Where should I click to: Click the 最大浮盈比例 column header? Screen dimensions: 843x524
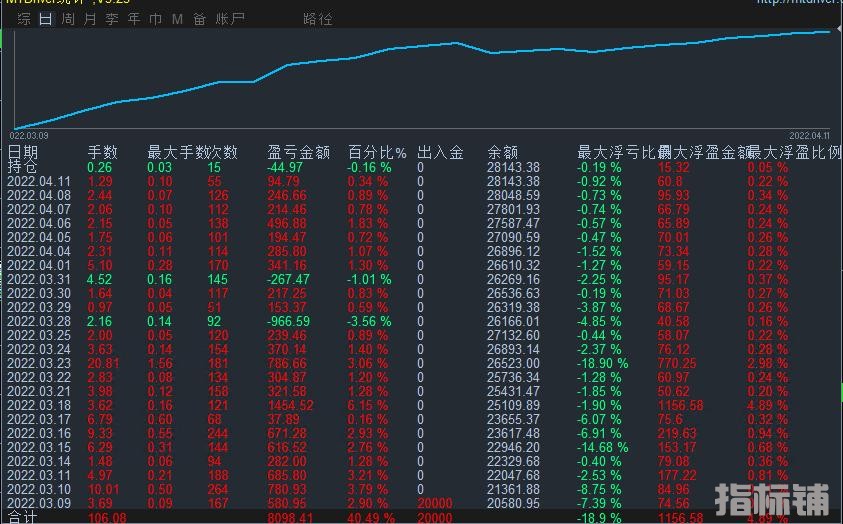pos(795,153)
